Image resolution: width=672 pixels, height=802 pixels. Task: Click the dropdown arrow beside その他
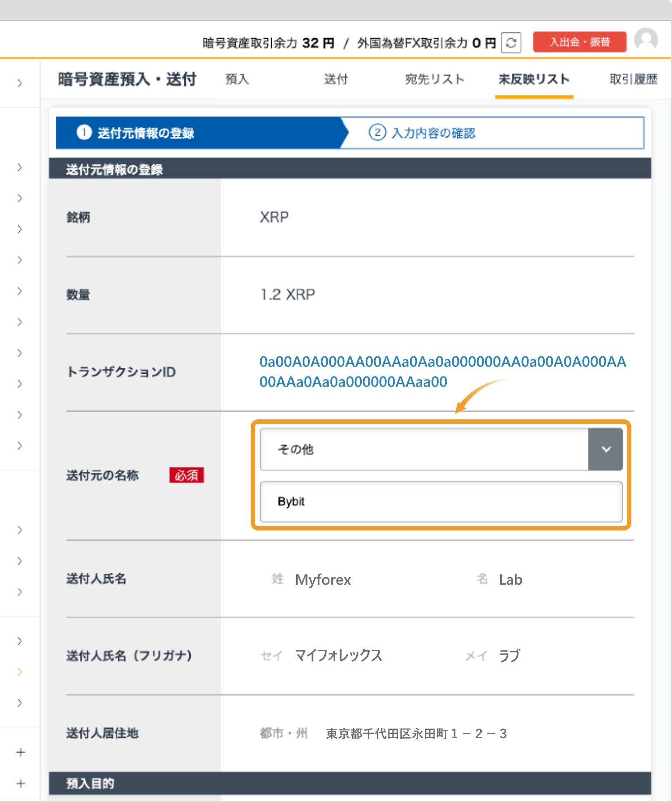605,449
